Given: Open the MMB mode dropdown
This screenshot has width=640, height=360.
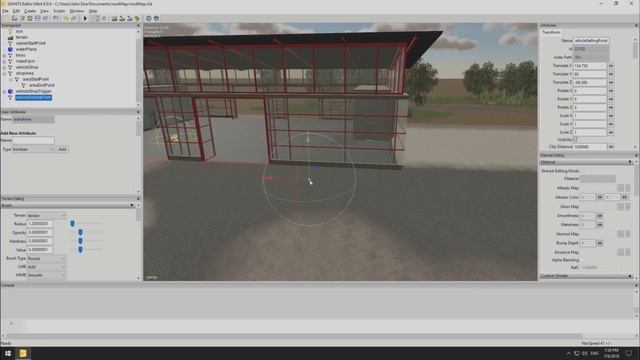Looking at the screenshot, I should [47, 275].
